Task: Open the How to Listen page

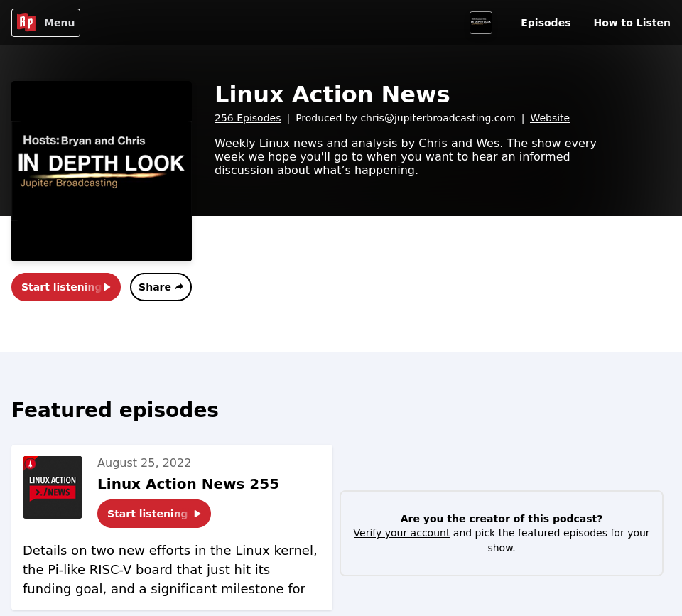Action: [632, 23]
